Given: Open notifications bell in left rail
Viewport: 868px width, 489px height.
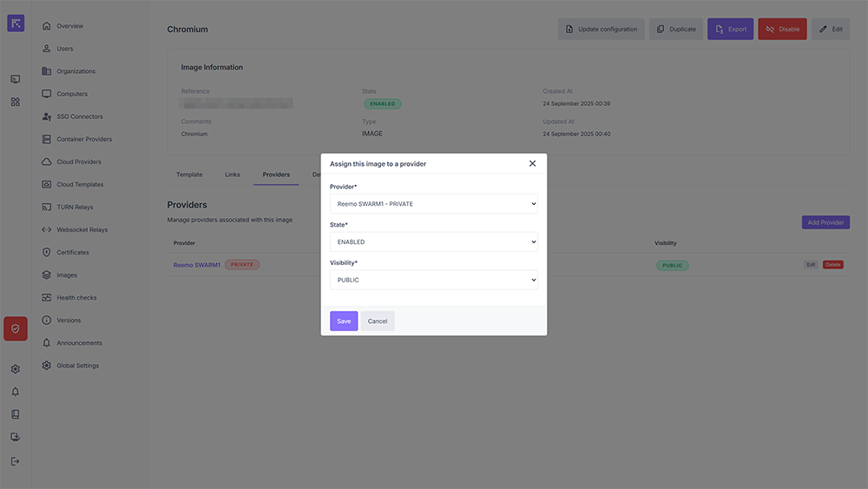Looking at the screenshot, I should 16,392.
